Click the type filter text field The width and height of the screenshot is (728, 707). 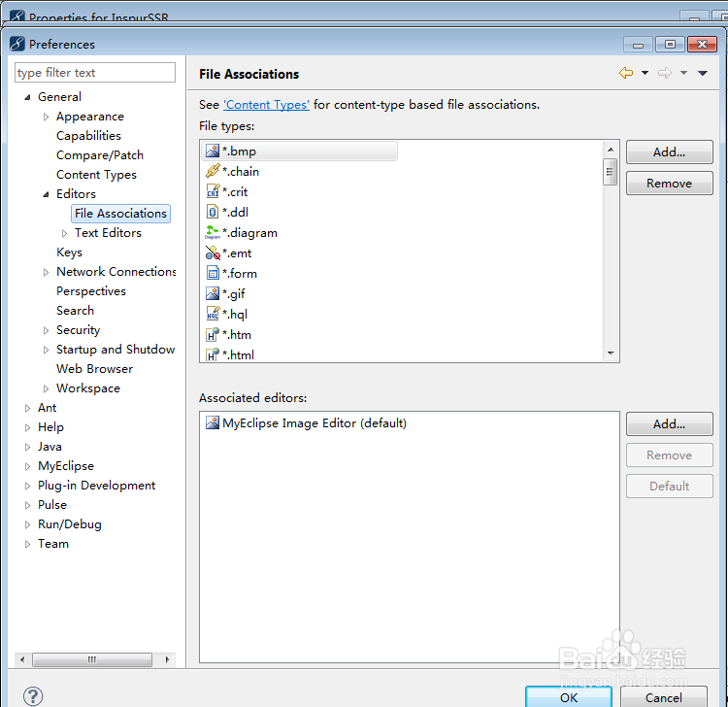(x=95, y=73)
